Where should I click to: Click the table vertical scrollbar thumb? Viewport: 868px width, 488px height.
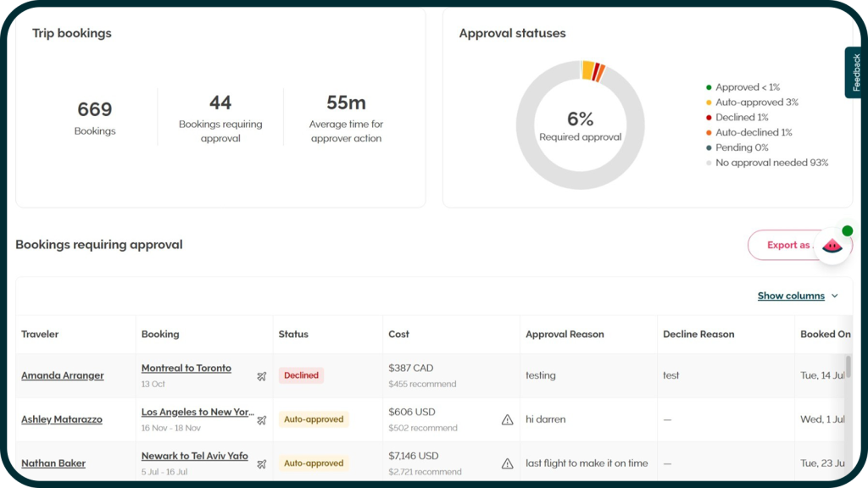point(848,366)
